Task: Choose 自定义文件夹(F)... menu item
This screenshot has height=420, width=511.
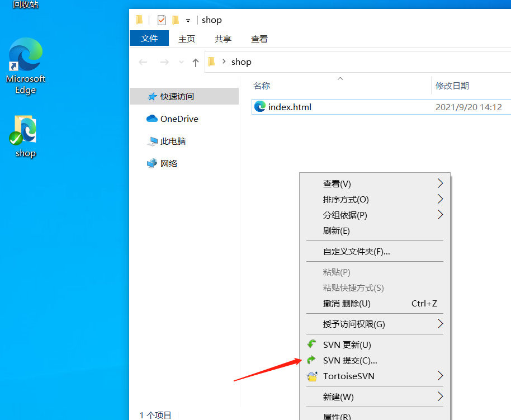Action: pos(375,252)
